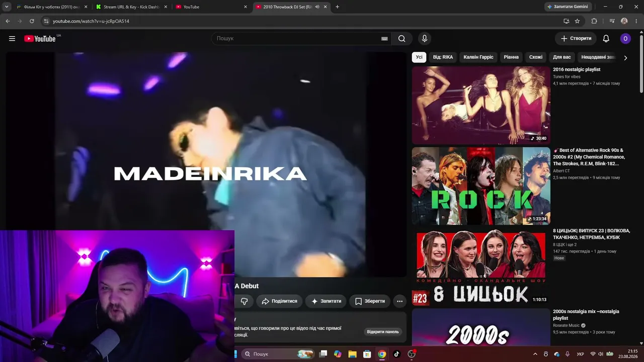
Task: Select the Калвін Гарріс filter chip
Action: 478,57
